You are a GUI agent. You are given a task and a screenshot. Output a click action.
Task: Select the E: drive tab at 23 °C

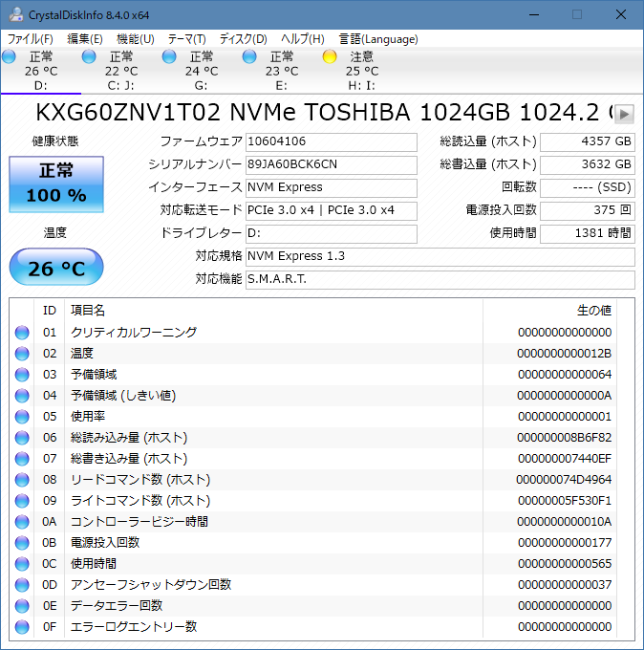[x=282, y=71]
